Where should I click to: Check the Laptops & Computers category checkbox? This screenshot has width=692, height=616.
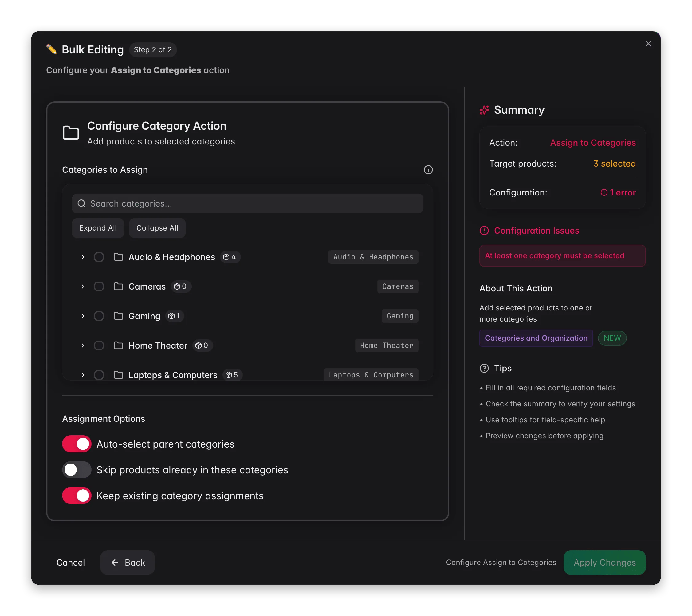click(99, 374)
